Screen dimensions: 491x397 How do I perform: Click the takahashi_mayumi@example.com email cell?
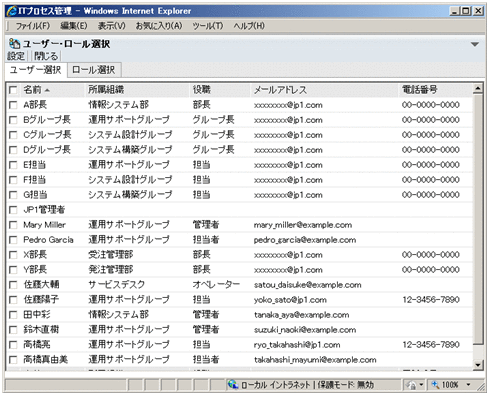click(x=315, y=360)
